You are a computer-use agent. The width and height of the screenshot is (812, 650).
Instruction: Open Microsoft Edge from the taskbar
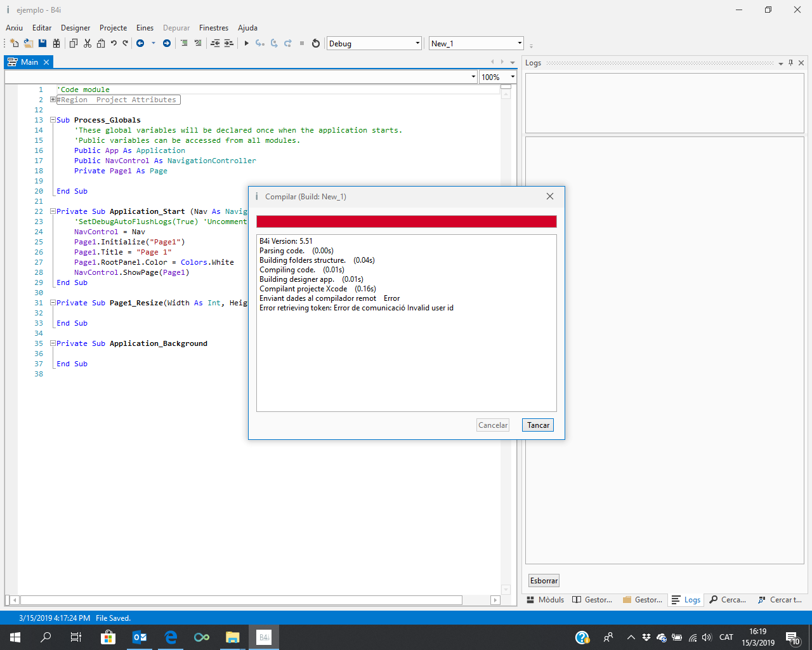[x=171, y=637]
